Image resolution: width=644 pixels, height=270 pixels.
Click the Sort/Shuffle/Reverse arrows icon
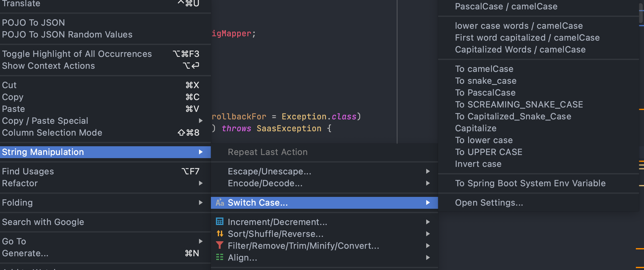(x=220, y=233)
